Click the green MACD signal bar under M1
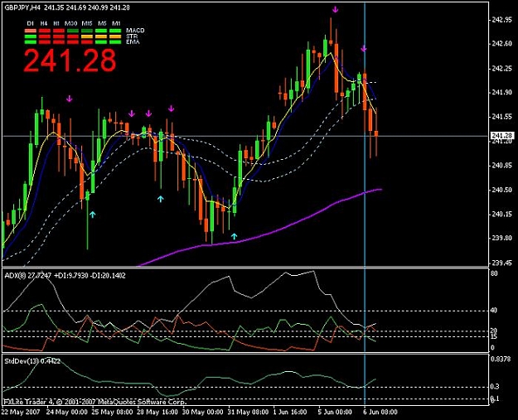Viewport: 518px width, 420px height. (x=116, y=31)
